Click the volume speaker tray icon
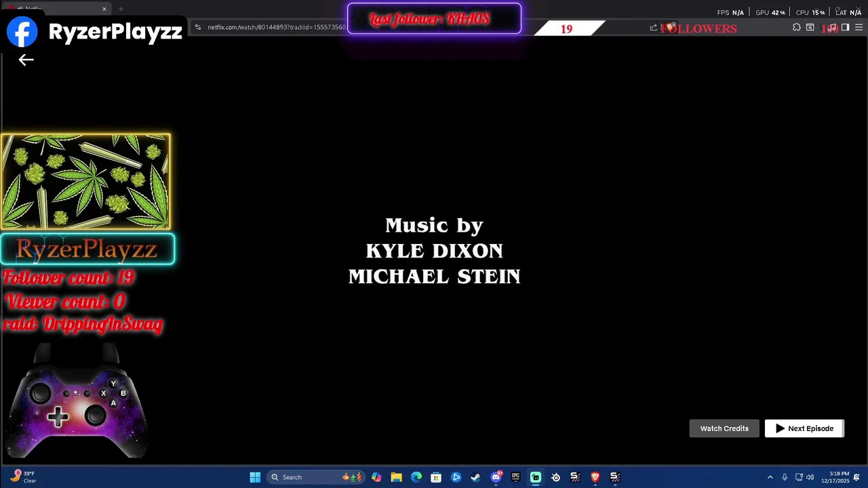The image size is (868, 488). coord(810,477)
